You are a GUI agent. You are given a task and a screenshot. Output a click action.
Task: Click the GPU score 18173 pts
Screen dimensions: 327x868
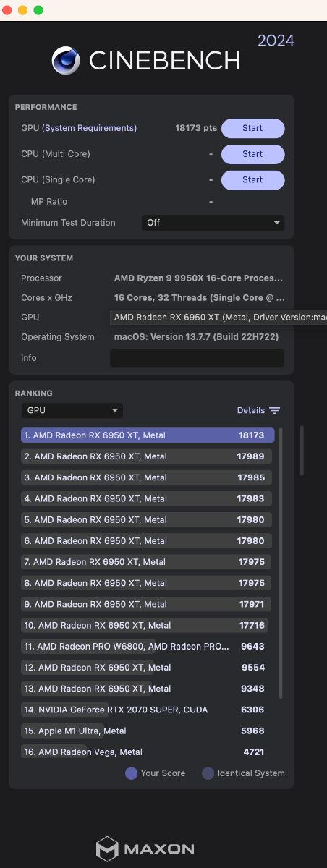(196, 128)
